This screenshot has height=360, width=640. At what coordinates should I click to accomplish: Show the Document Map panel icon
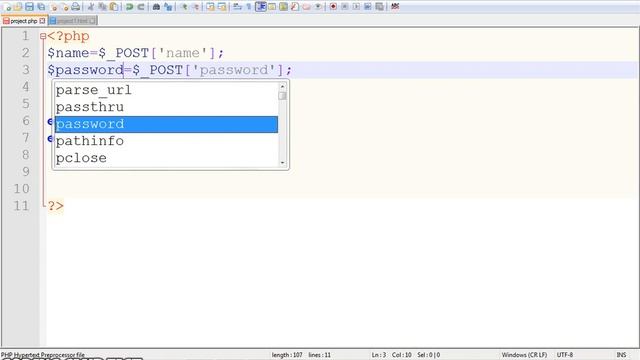click(x=283, y=7)
